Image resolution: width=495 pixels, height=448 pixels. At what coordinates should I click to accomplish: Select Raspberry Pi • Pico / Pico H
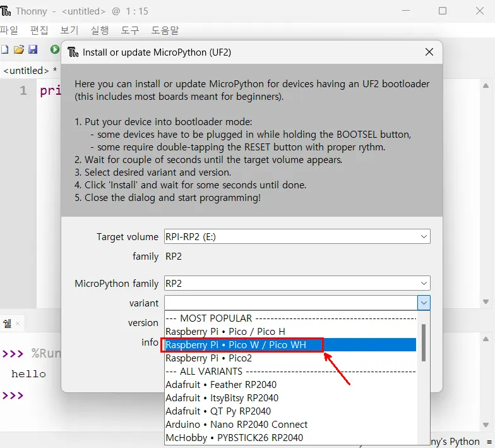[x=290, y=331]
